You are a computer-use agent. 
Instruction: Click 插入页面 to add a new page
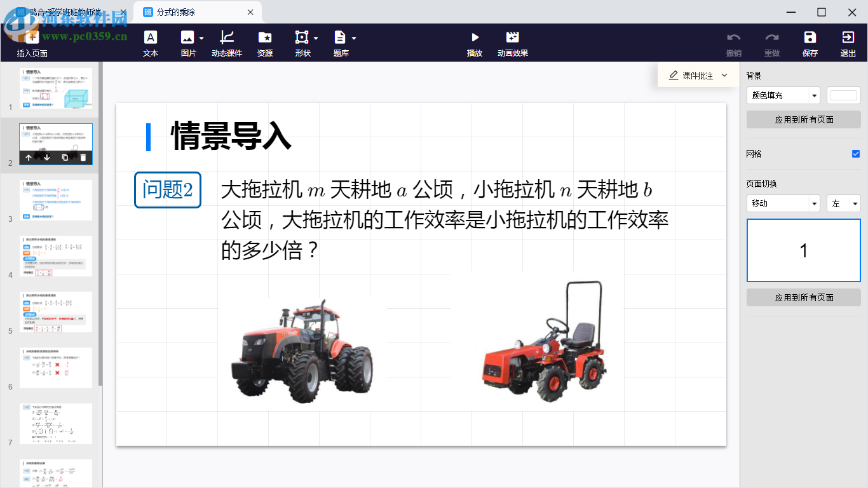pyautogui.click(x=31, y=43)
